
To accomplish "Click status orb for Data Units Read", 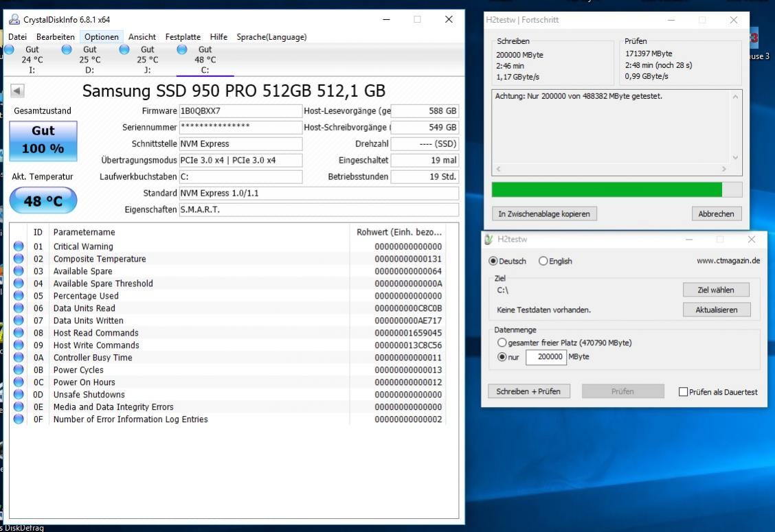I will point(19,308).
